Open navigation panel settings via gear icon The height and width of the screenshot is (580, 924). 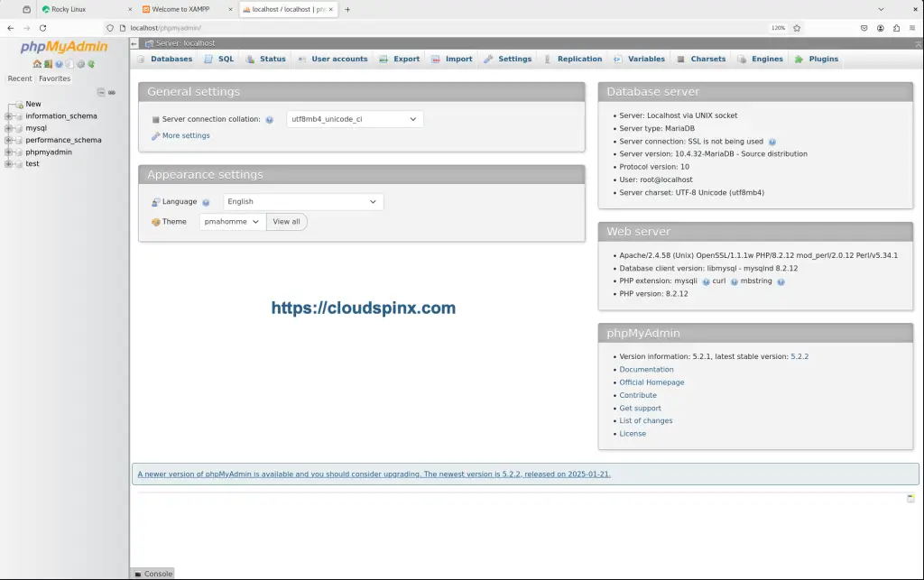click(80, 64)
